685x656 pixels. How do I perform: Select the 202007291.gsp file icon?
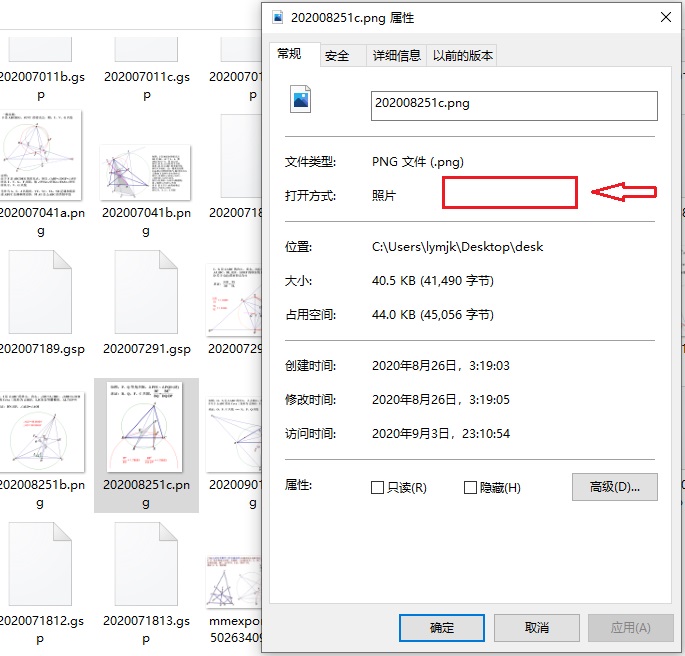tap(146, 292)
